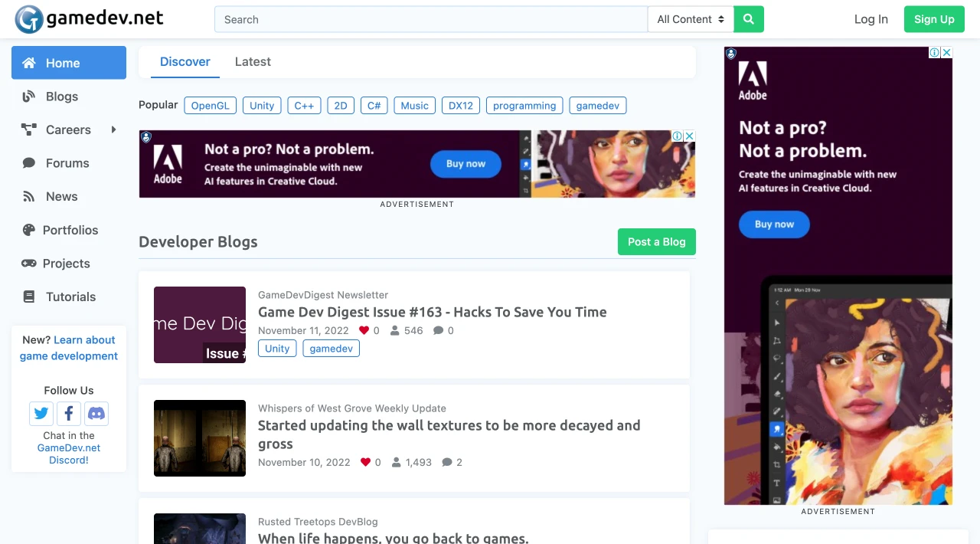Image resolution: width=980 pixels, height=544 pixels.
Task: Click the Game Dev Digest thumbnail
Action: 199,325
